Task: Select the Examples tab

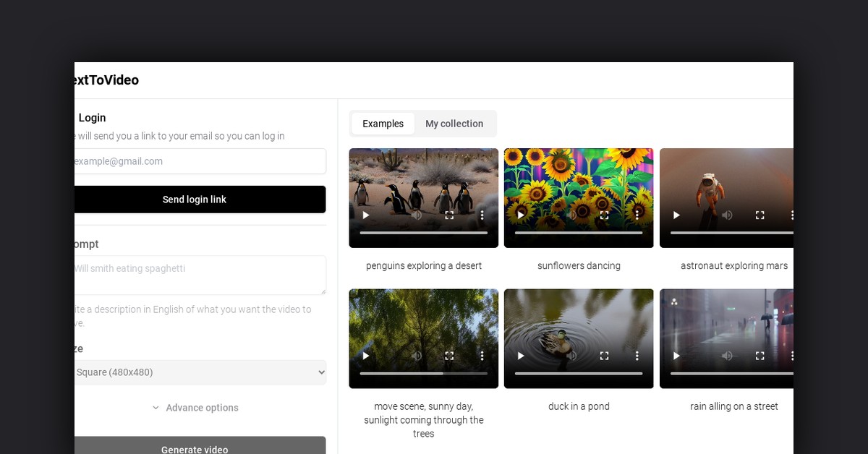Action: 383,124
